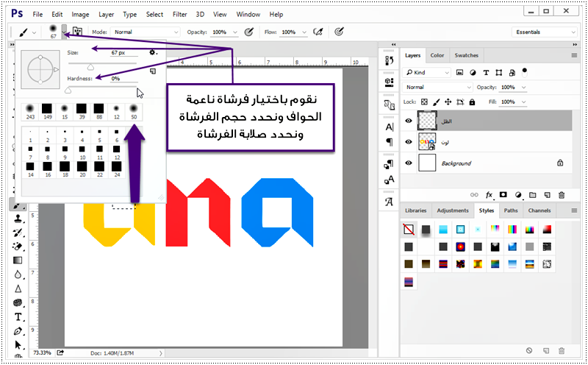The image size is (588, 365).
Task: Create new preset from this brush icon
Action: pyautogui.click(x=153, y=71)
